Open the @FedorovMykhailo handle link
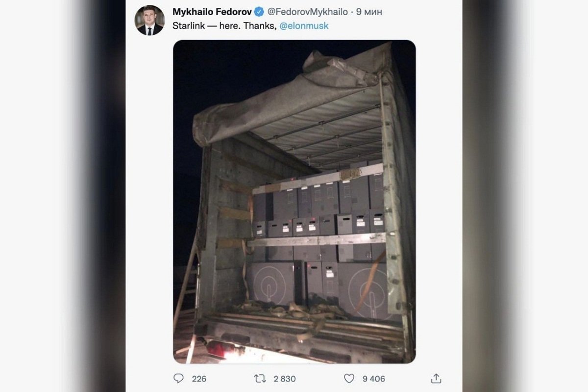 coord(308,12)
